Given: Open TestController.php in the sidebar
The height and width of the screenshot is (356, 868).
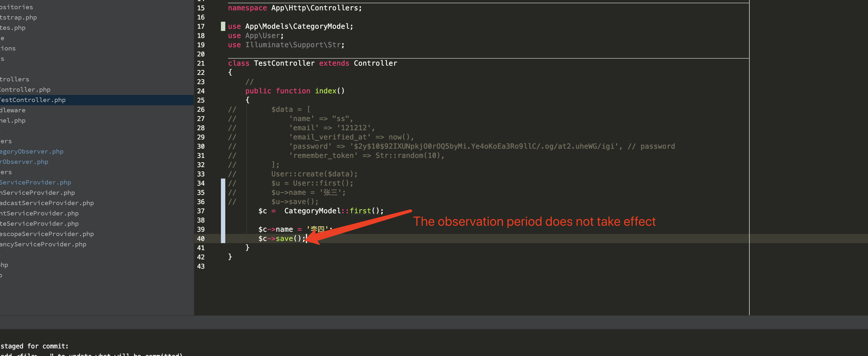Looking at the screenshot, I should [x=33, y=100].
